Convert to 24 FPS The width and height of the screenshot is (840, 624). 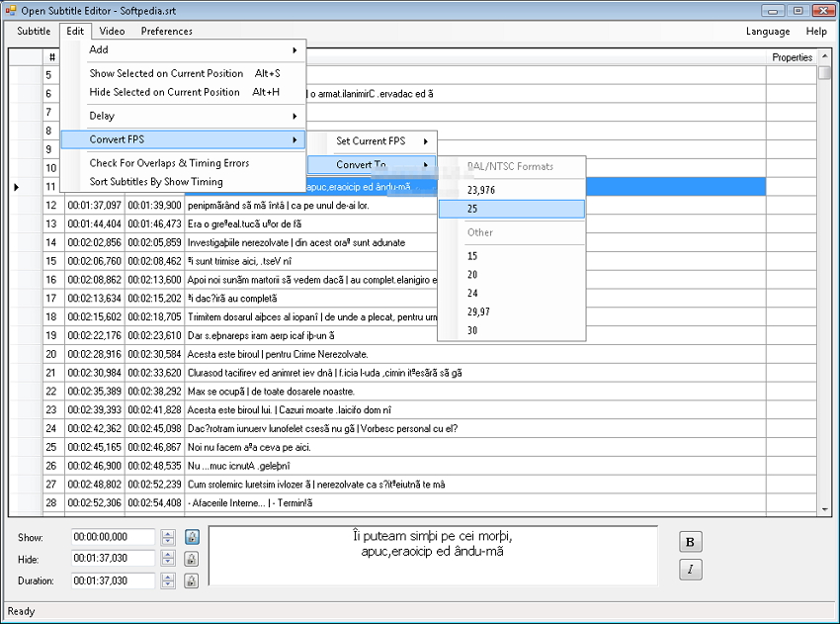(x=512, y=294)
